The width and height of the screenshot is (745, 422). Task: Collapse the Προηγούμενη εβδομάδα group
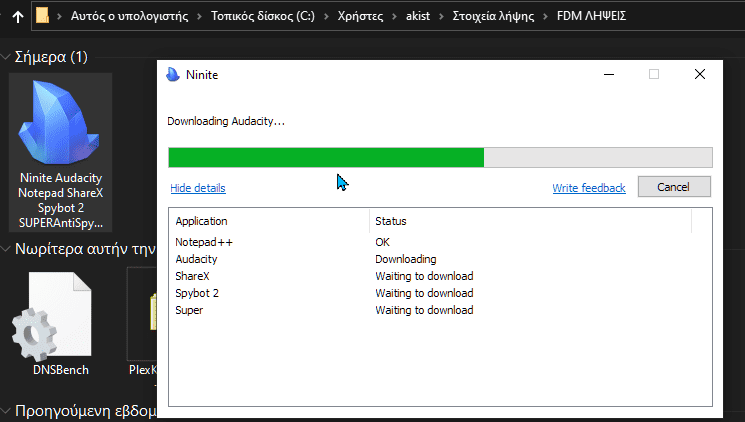pos(6,411)
